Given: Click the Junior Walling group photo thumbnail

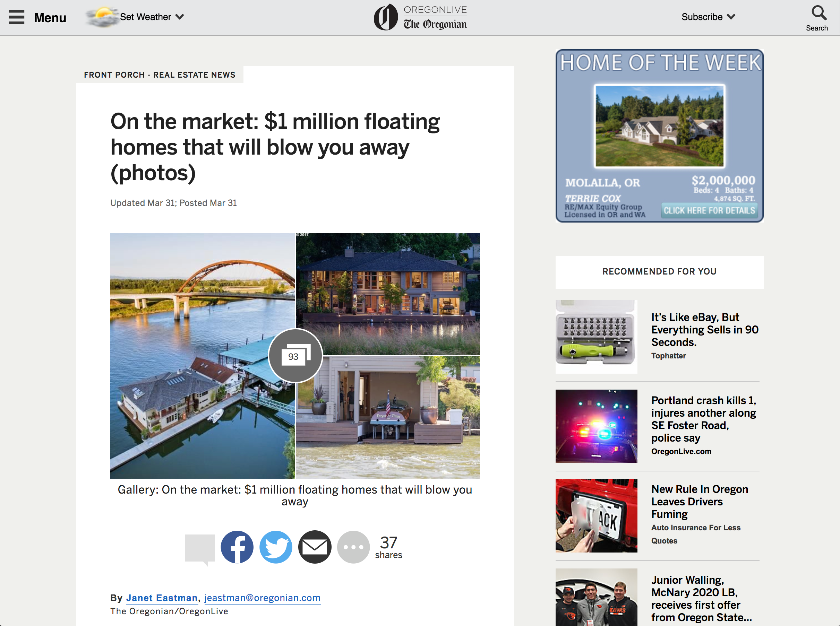Looking at the screenshot, I should [596, 597].
